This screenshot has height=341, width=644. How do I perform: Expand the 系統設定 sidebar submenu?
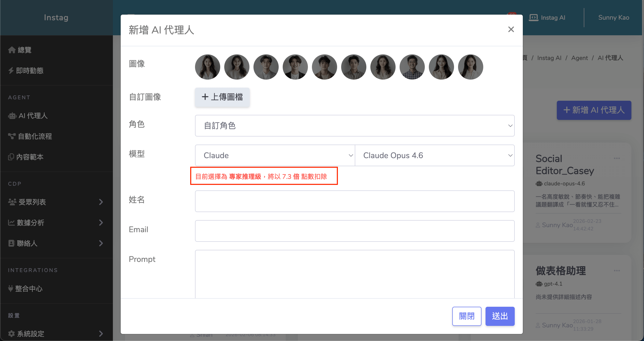101,333
